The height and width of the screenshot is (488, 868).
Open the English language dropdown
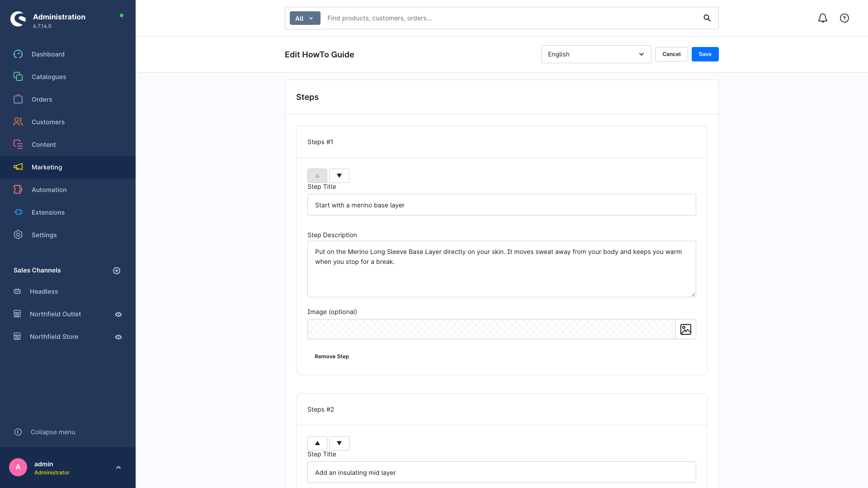[x=596, y=54]
